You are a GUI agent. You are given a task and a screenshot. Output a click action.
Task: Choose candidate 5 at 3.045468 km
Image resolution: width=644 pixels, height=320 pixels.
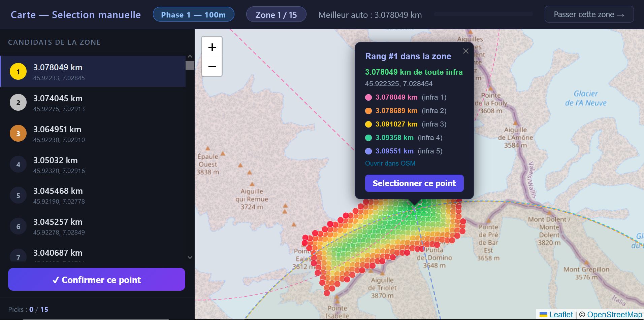click(x=93, y=195)
